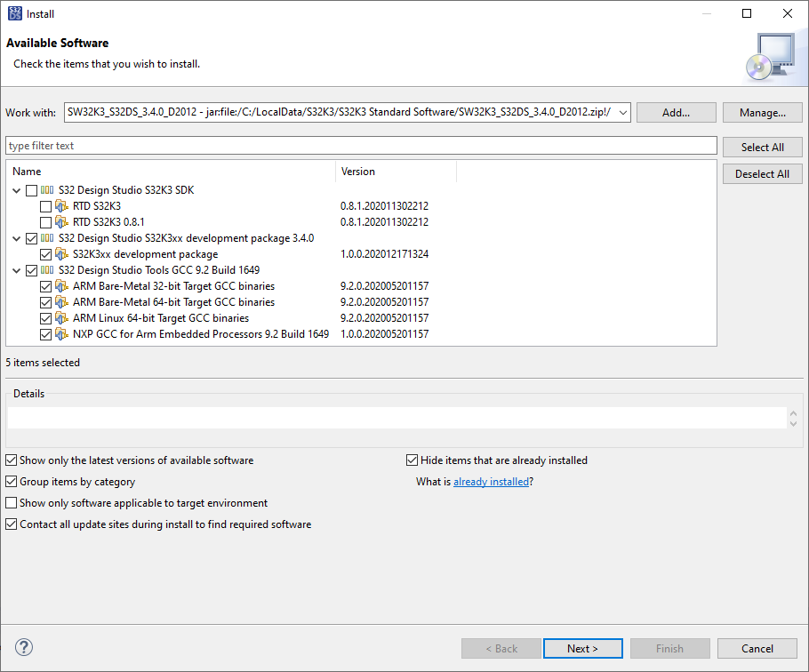This screenshot has height=672, width=809.
Task: Click the ARM Linux 64-bit Target feature icon
Action: 61,318
